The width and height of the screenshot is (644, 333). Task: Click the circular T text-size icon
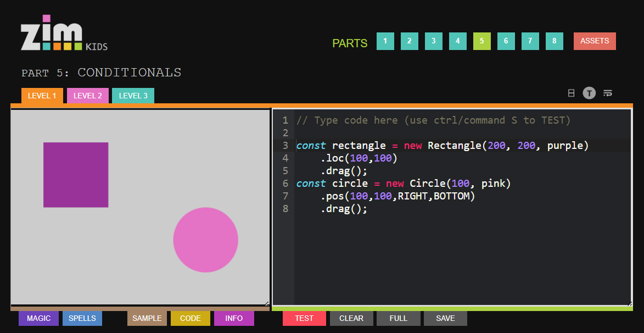[589, 93]
